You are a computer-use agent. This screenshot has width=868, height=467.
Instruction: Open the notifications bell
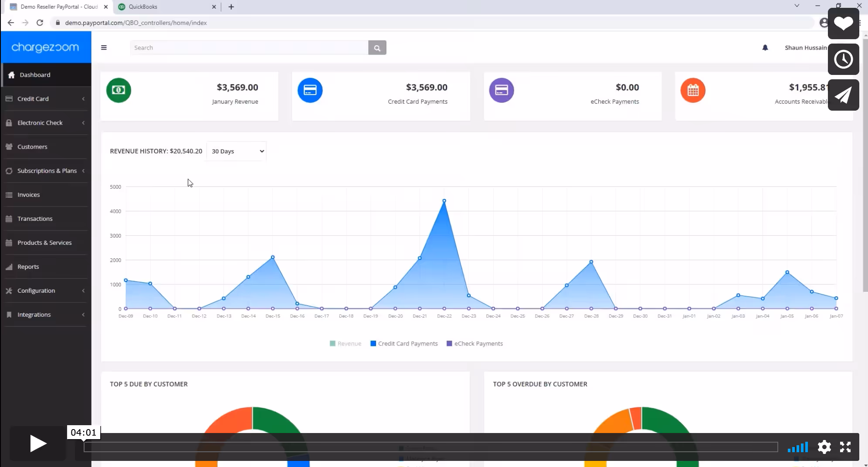[x=765, y=47]
